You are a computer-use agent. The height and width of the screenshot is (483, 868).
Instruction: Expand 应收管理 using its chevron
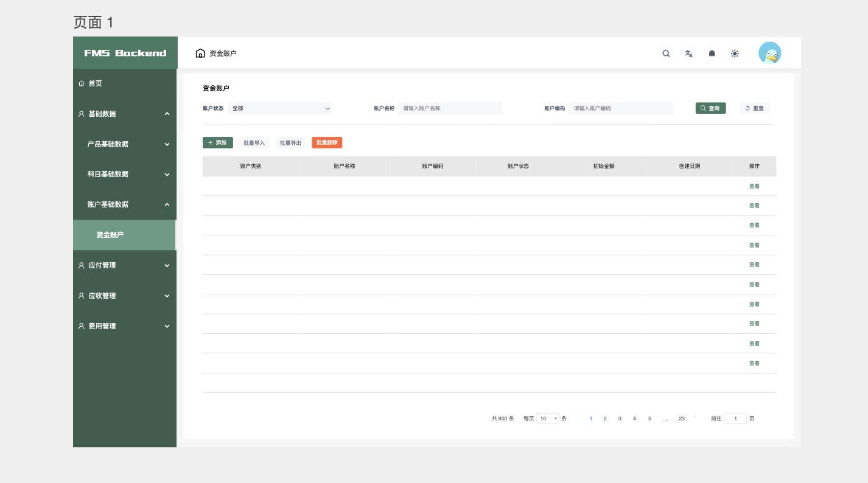[x=167, y=296]
